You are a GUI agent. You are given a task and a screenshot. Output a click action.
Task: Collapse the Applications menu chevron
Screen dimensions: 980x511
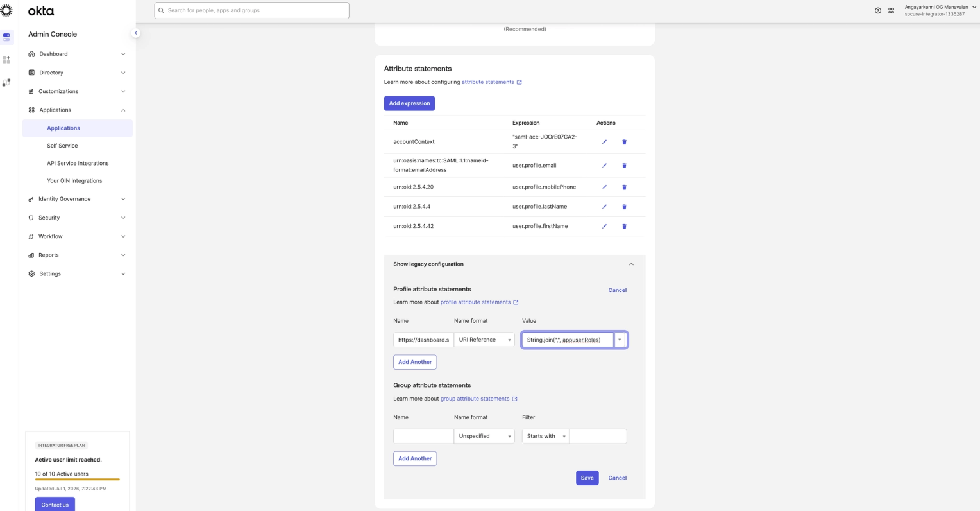click(x=123, y=110)
